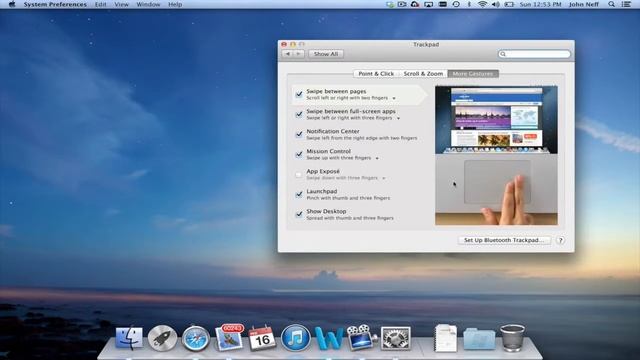Open the System Preferences menu

55,4
